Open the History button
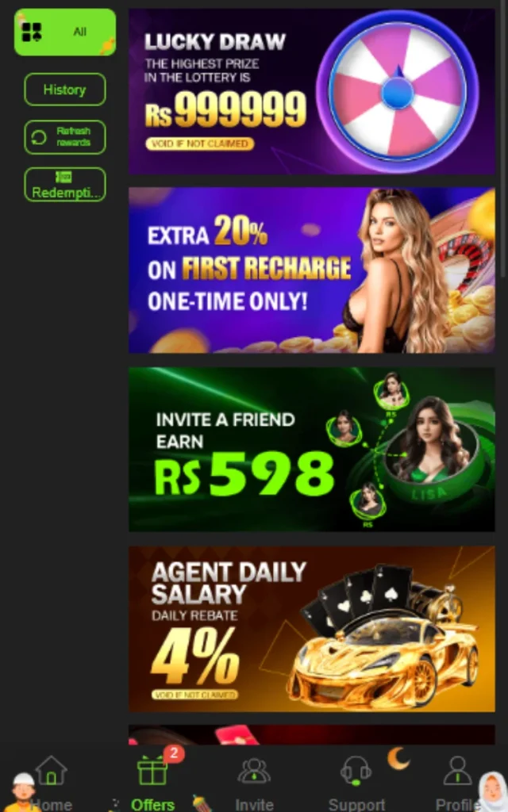The width and height of the screenshot is (508, 812). coord(65,90)
